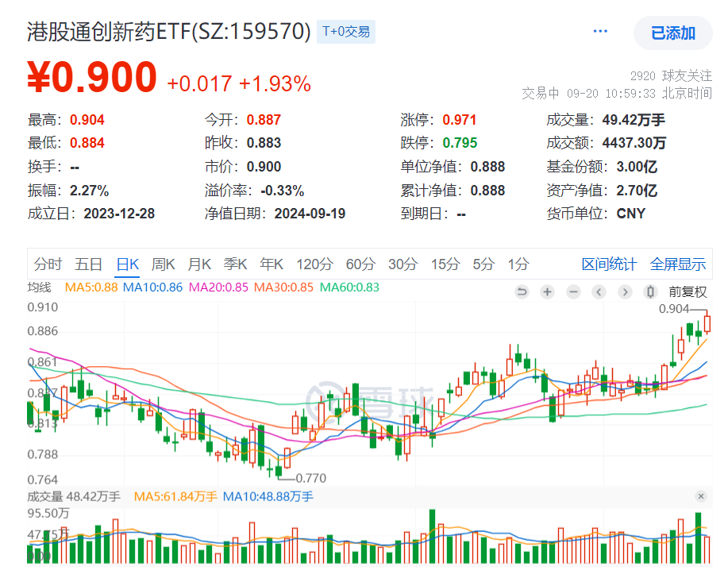The width and height of the screenshot is (728, 567).
Task: Click the 0.770 low price marker on chart
Action: (x=310, y=478)
